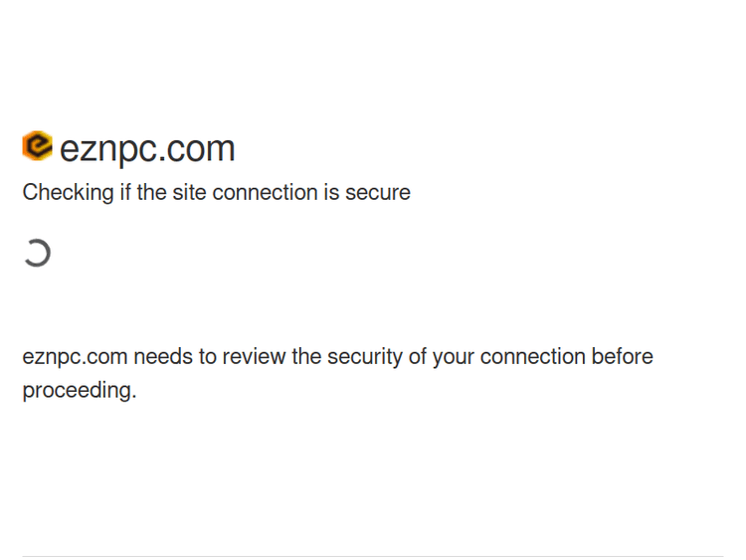746x560 pixels.
Task: Click the word "before" in the paragraph
Action: pyautogui.click(x=622, y=357)
